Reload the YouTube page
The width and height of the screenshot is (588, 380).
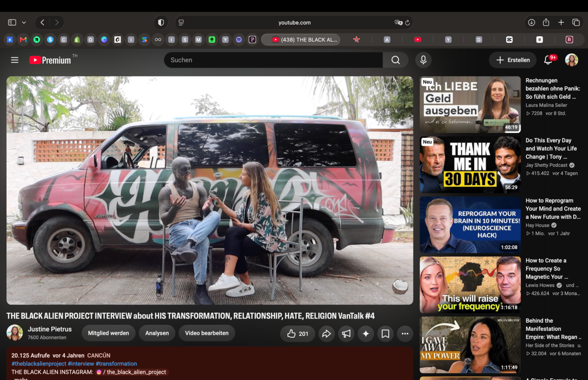(407, 22)
